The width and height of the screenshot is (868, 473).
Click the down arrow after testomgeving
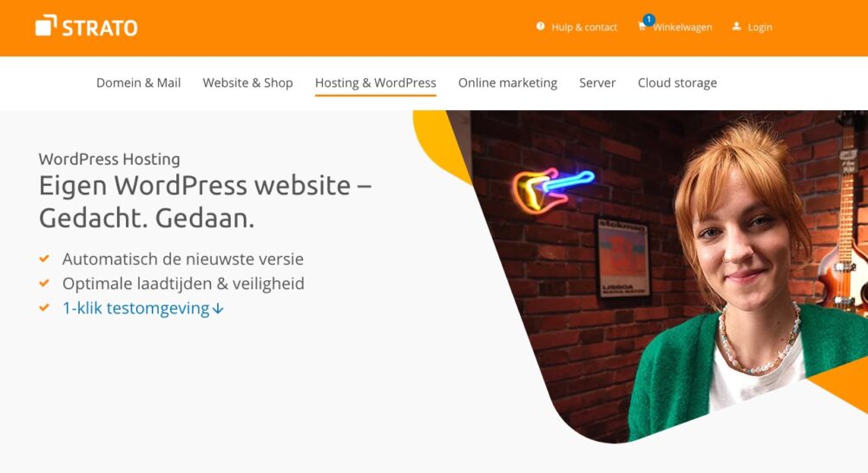[x=218, y=309]
